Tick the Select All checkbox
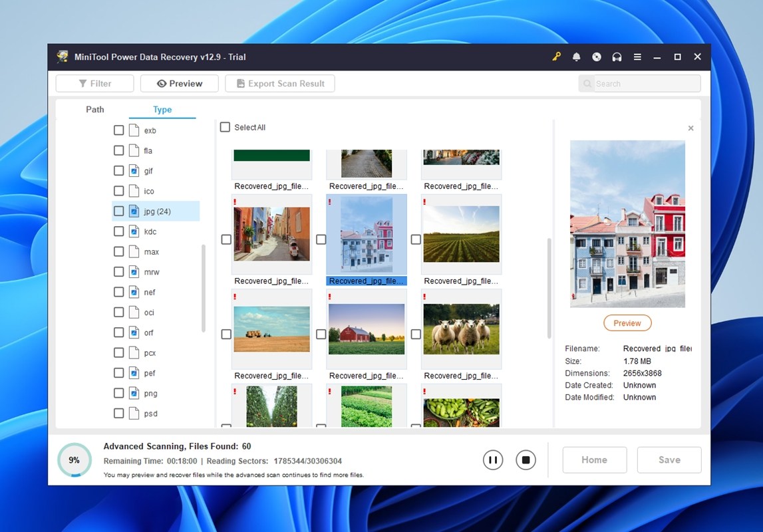763x532 pixels. [225, 127]
